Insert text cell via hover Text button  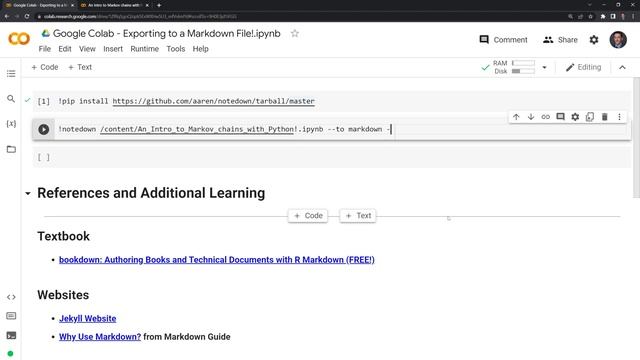tap(358, 216)
